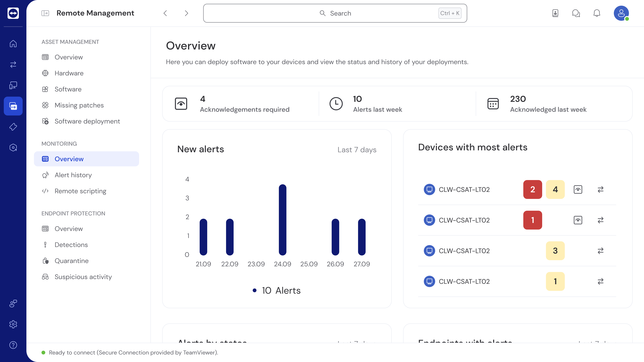
Task: Select Suspicious activity under Endpoint Protection
Action: coord(83,277)
